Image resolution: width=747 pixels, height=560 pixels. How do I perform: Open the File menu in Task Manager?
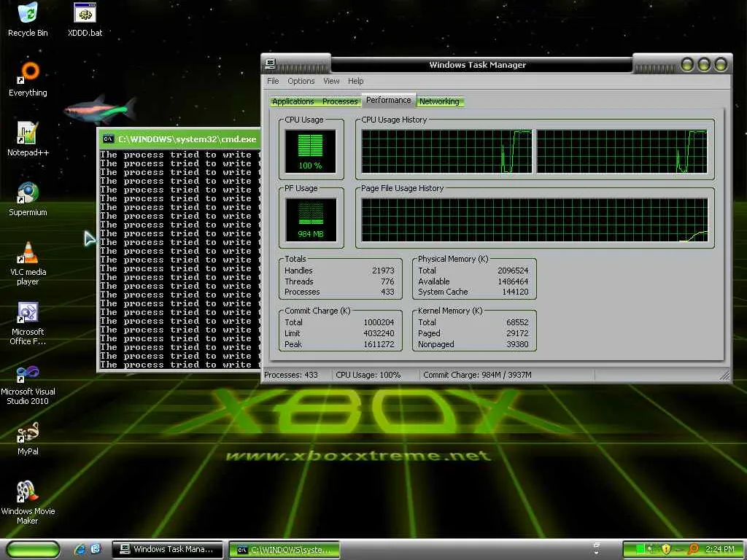273,81
